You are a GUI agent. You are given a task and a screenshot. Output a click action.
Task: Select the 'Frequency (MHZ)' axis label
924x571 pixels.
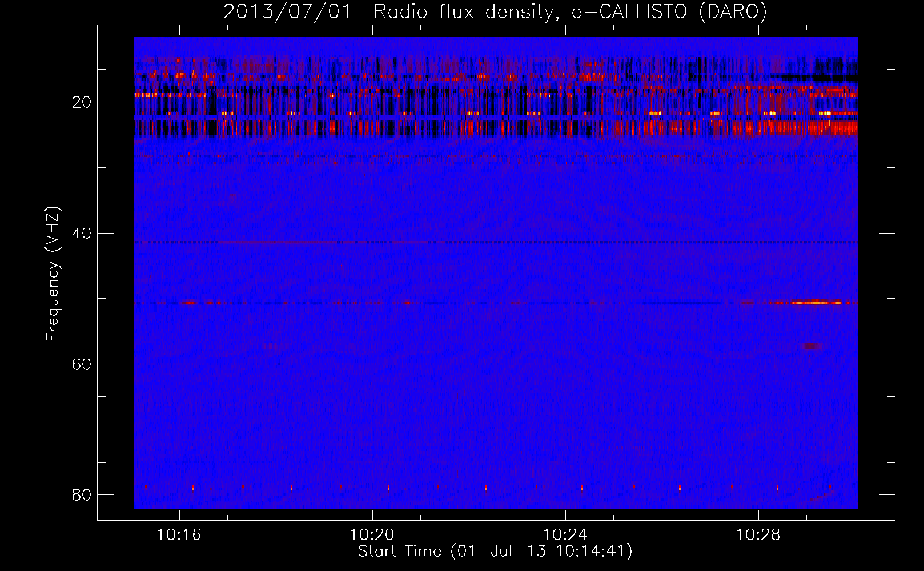coord(53,274)
